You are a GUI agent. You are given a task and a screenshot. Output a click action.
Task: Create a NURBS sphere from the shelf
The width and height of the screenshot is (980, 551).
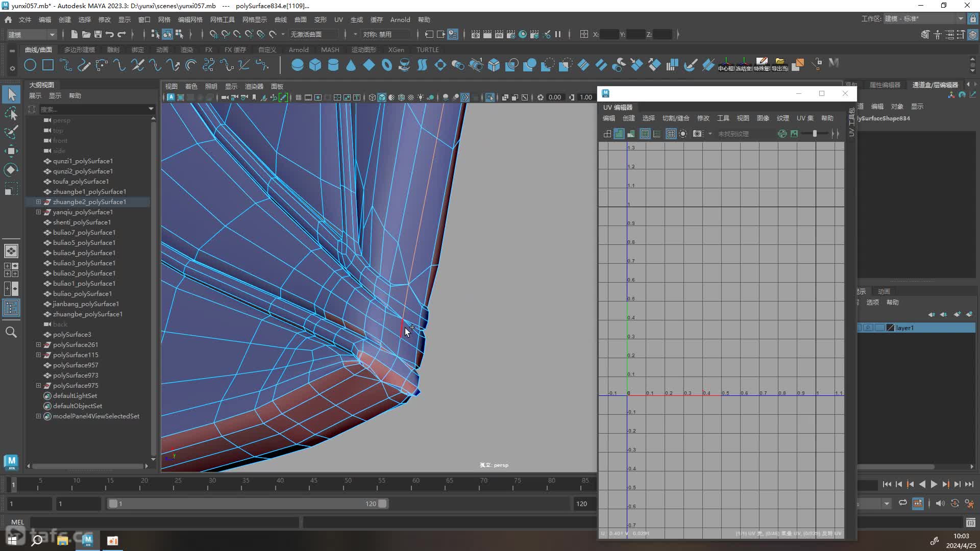pyautogui.click(x=297, y=65)
